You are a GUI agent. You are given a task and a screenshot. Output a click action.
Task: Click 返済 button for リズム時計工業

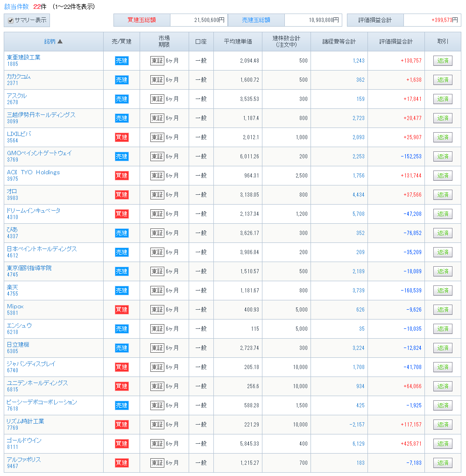coord(443,425)
